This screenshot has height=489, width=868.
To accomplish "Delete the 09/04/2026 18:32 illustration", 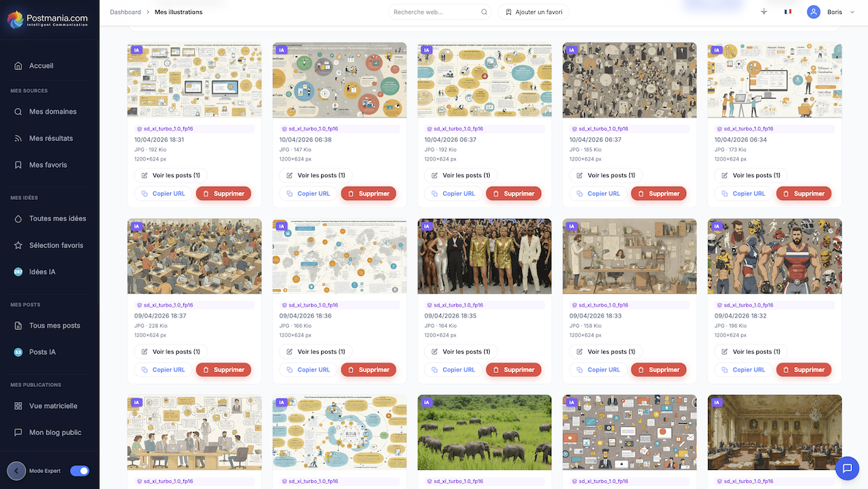I will click(804, 370).
